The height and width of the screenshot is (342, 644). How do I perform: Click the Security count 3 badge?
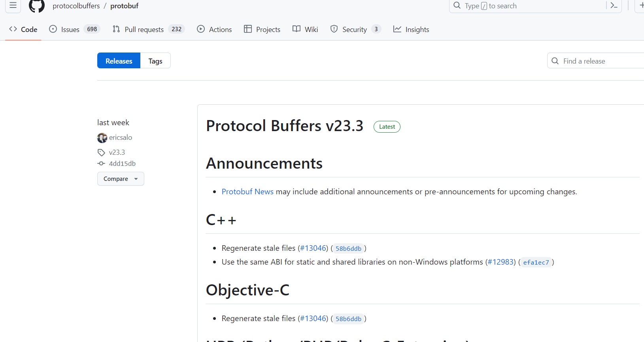point(376,29)
